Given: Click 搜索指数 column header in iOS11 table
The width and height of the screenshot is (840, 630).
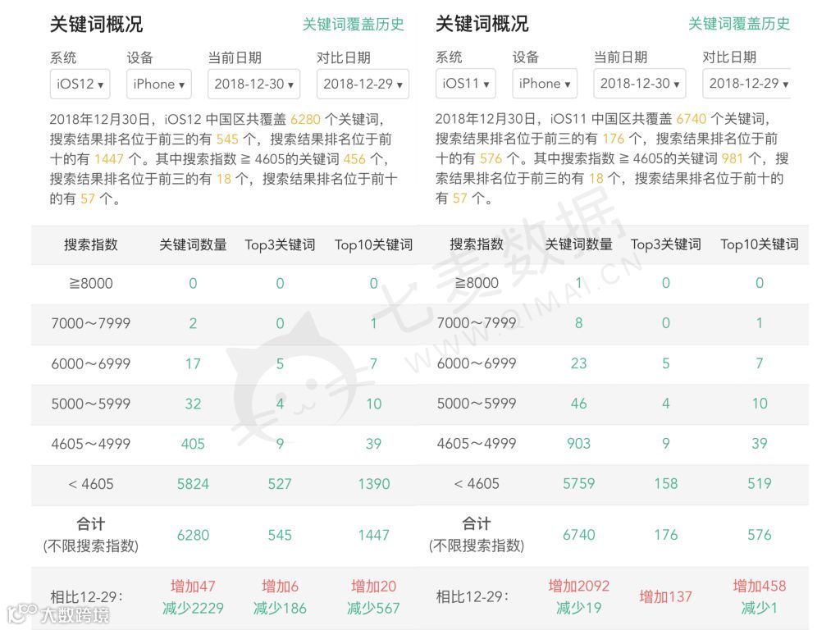Looking at the screenshot, I should click(x=477, y=244).
